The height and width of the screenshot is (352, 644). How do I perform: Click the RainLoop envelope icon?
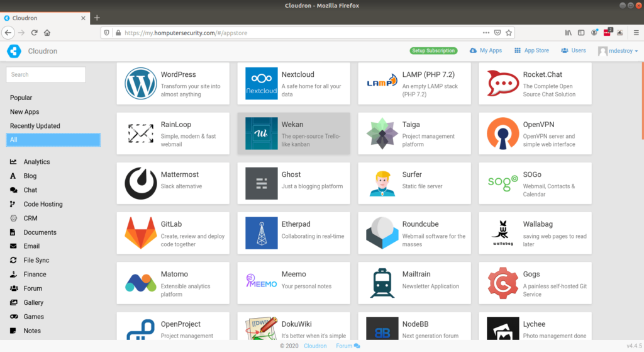pyautogui.click(x=140, y=133)
